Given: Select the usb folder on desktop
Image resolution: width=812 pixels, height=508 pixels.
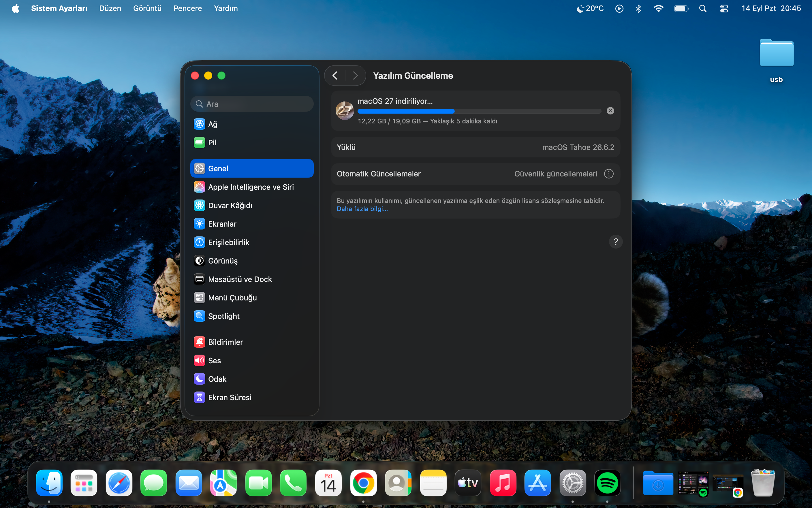Looking at the screenshot, I should (x=777, y=61).
